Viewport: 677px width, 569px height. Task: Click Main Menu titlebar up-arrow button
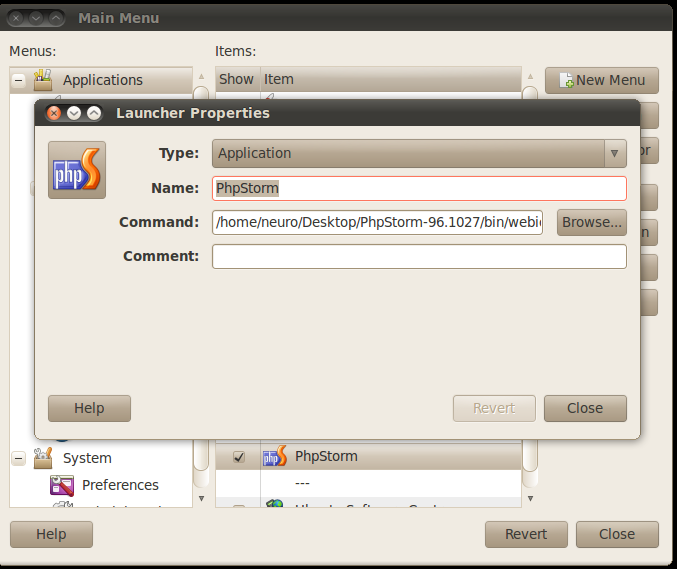[x=56, y=18]
